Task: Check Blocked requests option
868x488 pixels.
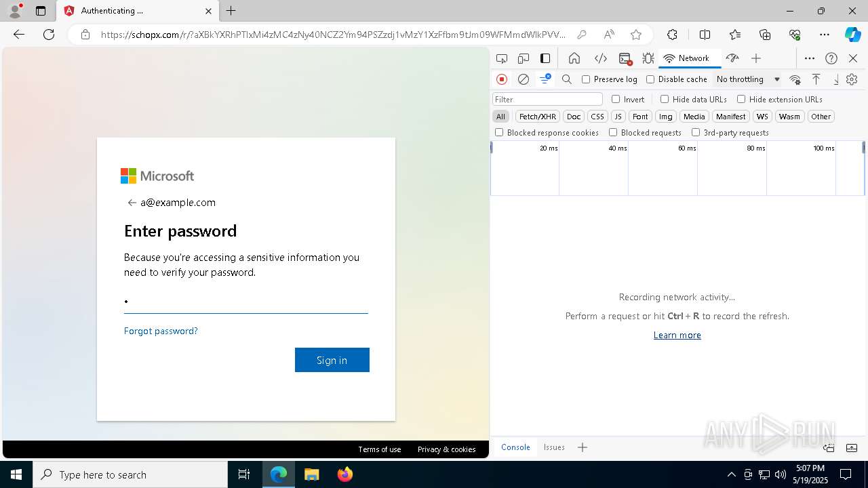Action: tap(613, 133)
